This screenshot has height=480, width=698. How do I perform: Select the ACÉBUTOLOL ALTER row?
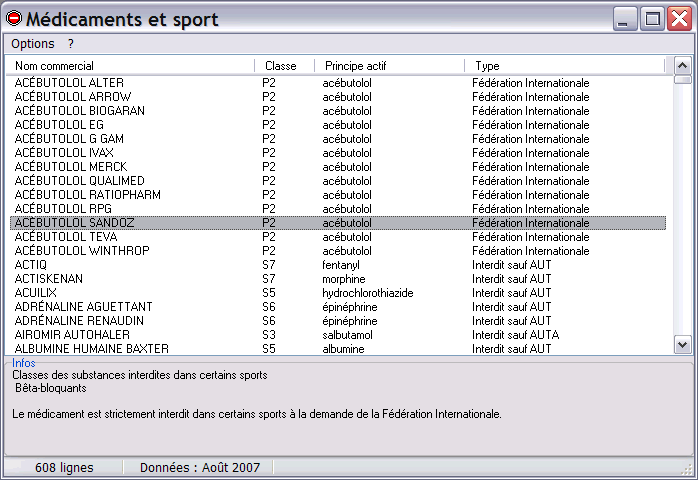coord(338,83)
